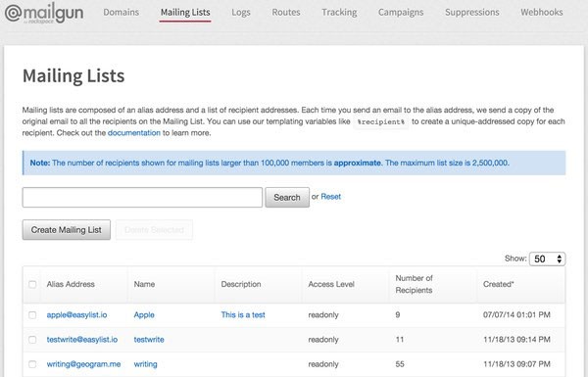Click recipient count 9 in Apple row

(x=398, y=314)
